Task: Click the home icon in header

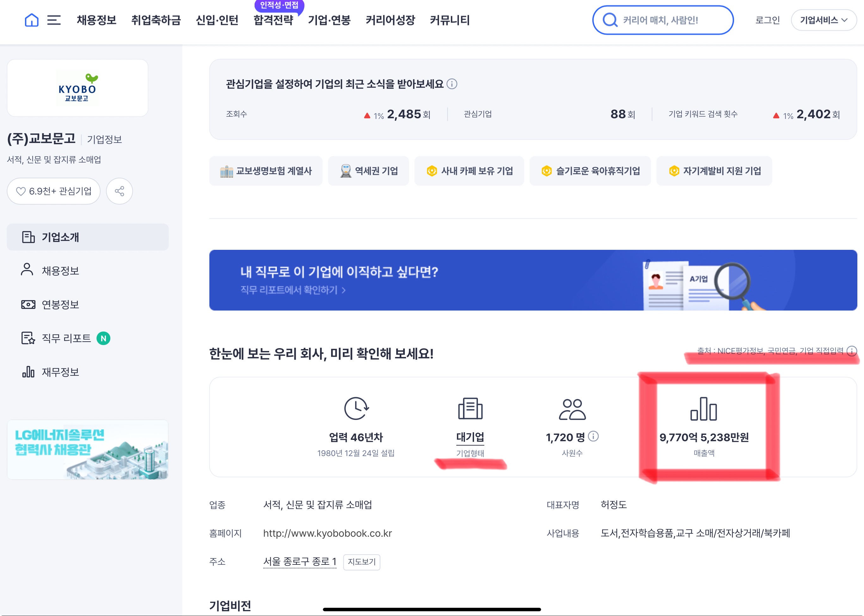Action: [32, 20]
